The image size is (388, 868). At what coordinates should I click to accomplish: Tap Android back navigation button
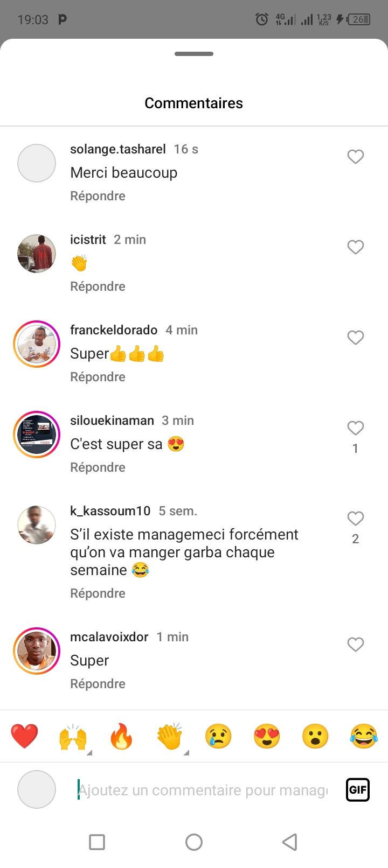[290, 842]
